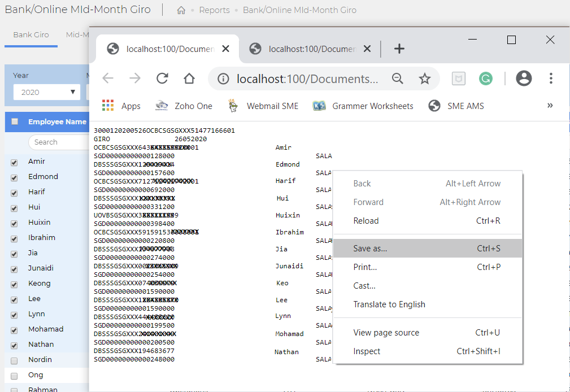The width and height of the screenshot is (570, 392).
Task: Go back with the browser back arrow
Action: 108,78
